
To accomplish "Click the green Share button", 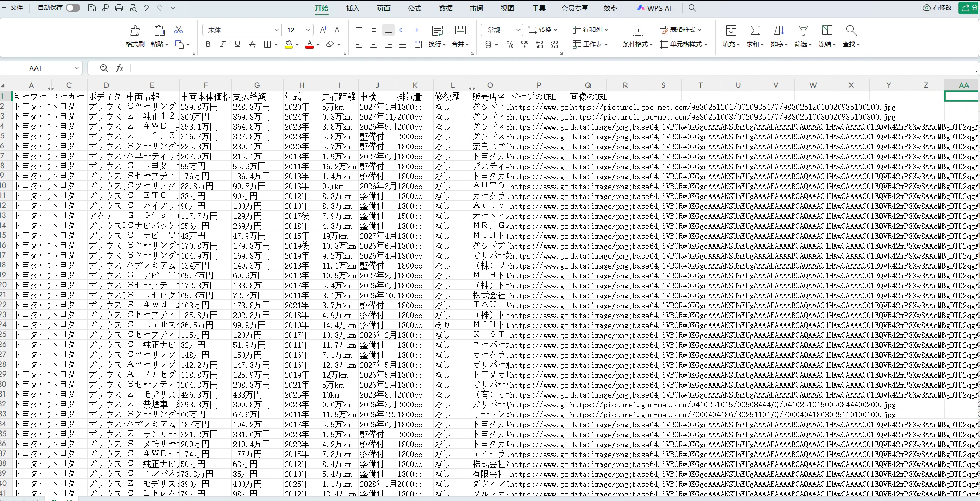I will [970, 8].
